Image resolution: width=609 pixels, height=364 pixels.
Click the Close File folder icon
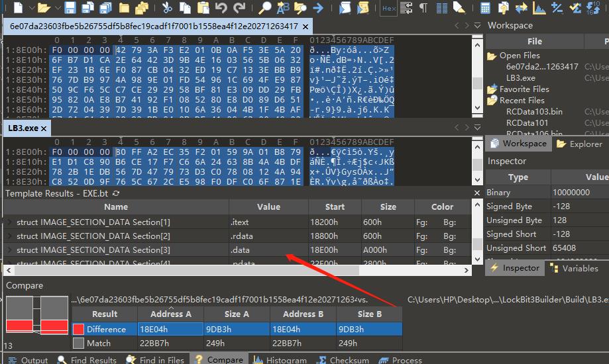coord(124,7)
